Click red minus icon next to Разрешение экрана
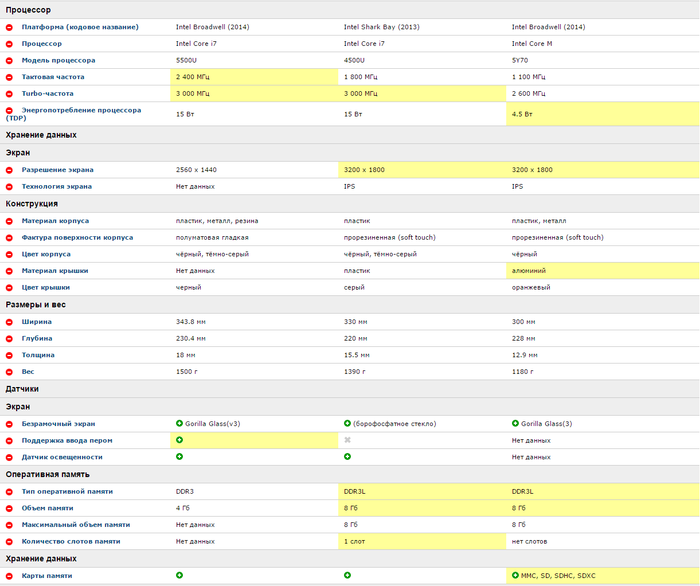Viewport: 700px width, 586px height. (9, 170)
